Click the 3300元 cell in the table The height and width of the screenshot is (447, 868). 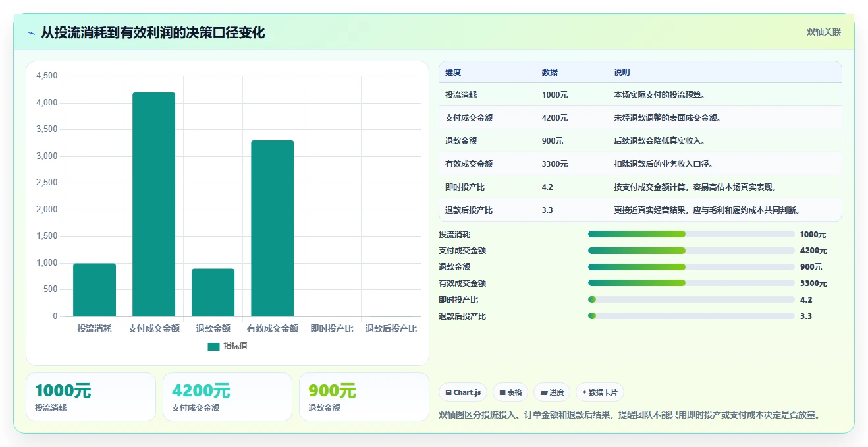point(555,164)
